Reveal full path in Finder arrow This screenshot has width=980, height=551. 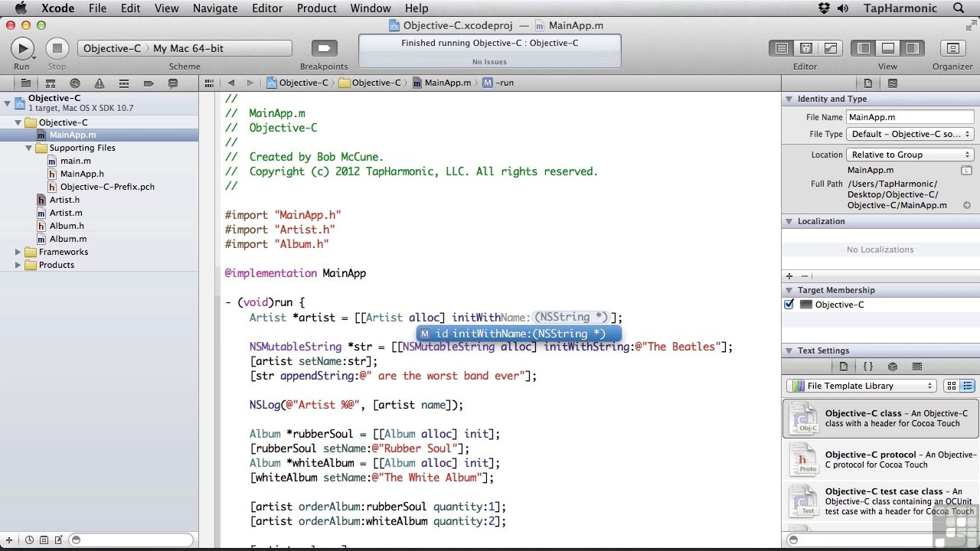click(x=967, y=205)
